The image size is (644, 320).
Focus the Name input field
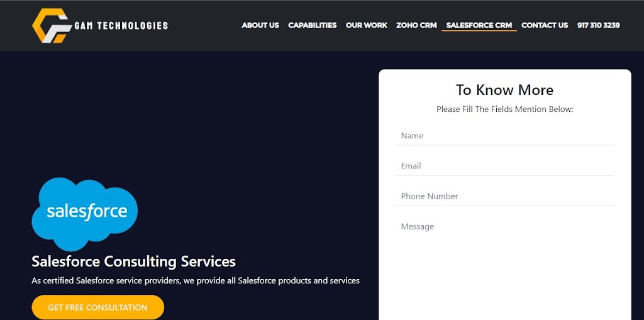click(x=505, y=136)
